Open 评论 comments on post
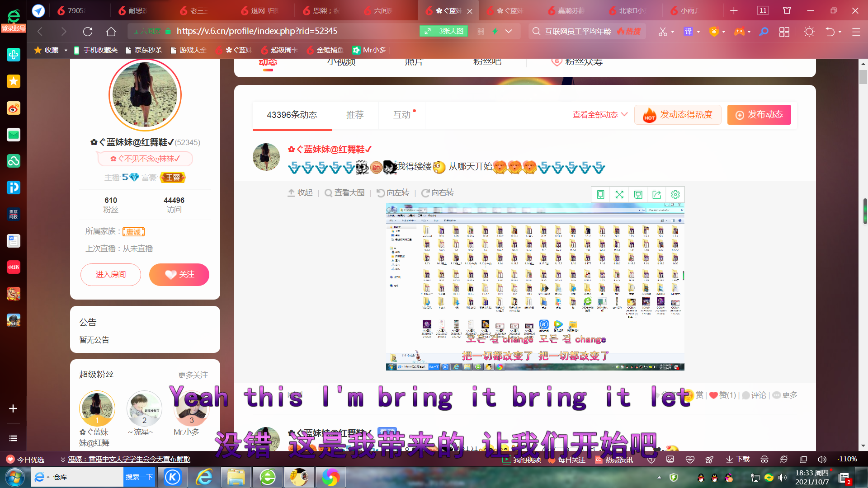This screenshot has height=488, width=868. point(754,395)
